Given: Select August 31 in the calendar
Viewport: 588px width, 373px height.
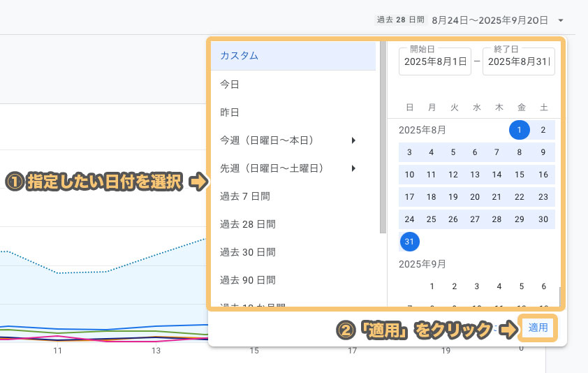Looking at the screenshot, I should (410, 242).
